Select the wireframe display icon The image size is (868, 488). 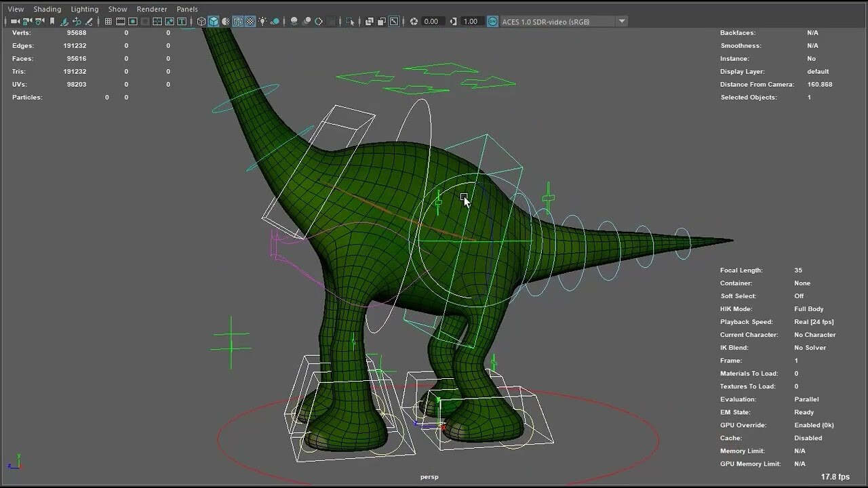(x=201, y=21)
